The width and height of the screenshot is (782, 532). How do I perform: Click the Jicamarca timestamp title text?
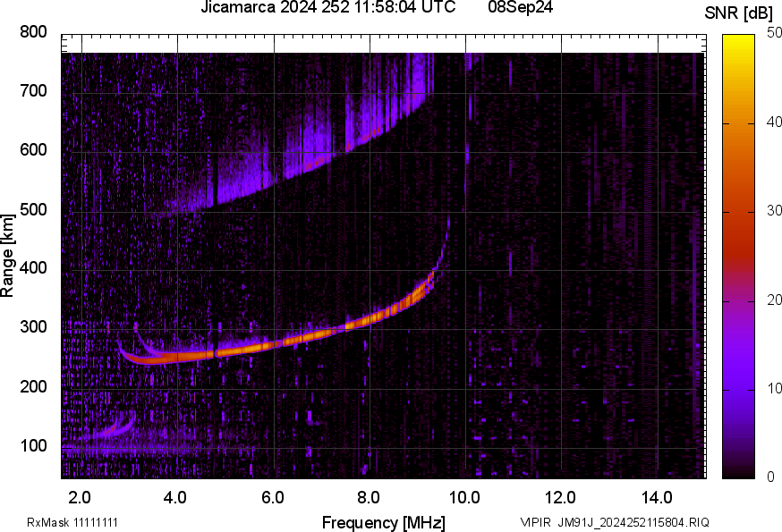click(327, 7)
